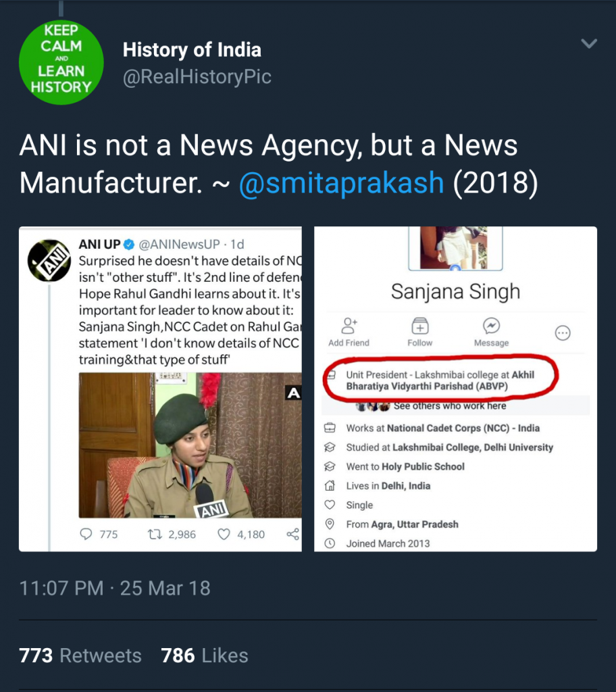Open Akhil Bharatiya Vidyarthi Parishad (ABVP) link
The height and width of the screenshot is (692, 616).
tap(440, 380)
